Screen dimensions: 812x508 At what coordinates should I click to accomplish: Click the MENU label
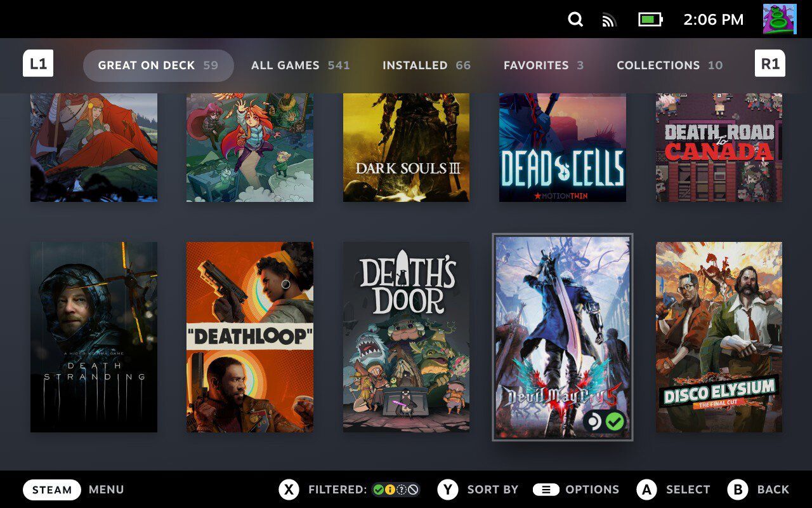(x=107, y=490)
